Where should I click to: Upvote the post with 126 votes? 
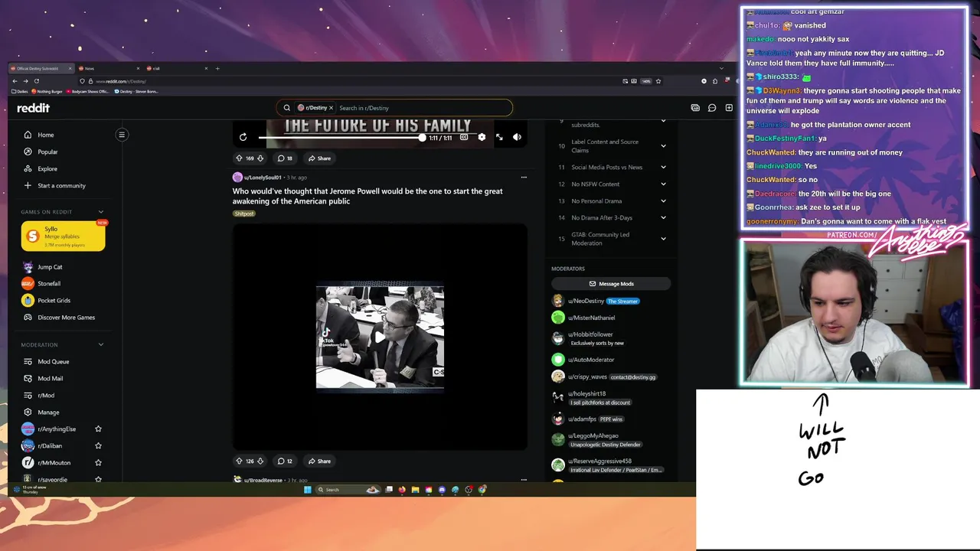point(239,461)
